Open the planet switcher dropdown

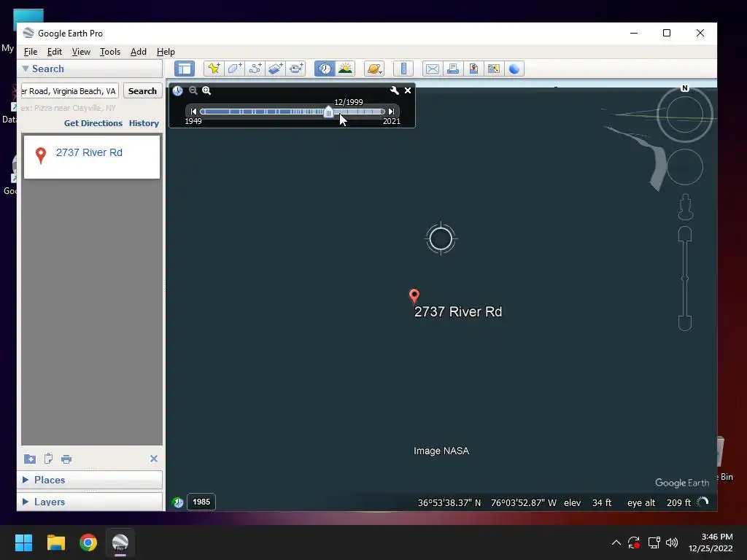point(374,69)
